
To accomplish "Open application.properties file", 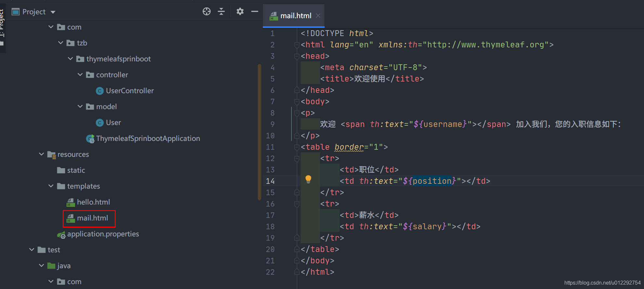I will pos(103,234).
